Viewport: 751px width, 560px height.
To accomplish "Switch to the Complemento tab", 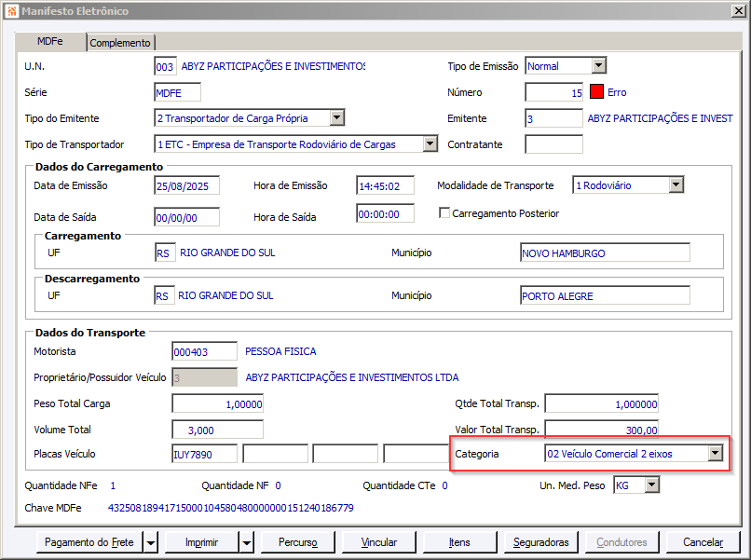I will coord(120,43).
